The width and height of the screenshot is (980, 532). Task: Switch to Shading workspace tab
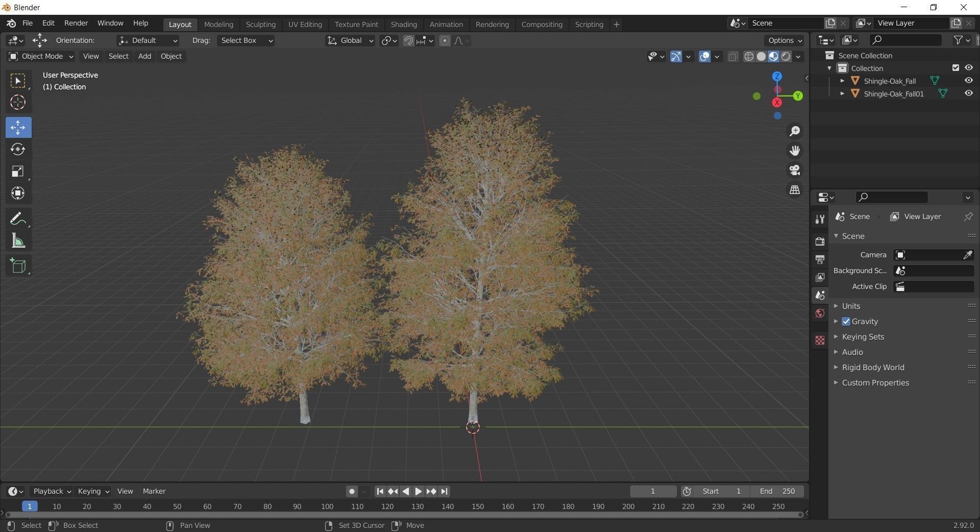coord(404,24)
